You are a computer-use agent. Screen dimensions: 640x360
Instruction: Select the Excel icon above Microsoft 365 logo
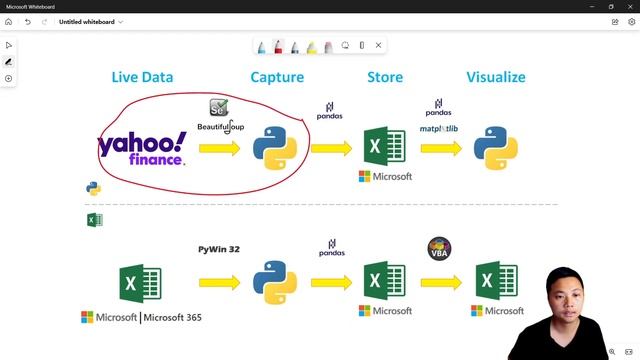140,283
